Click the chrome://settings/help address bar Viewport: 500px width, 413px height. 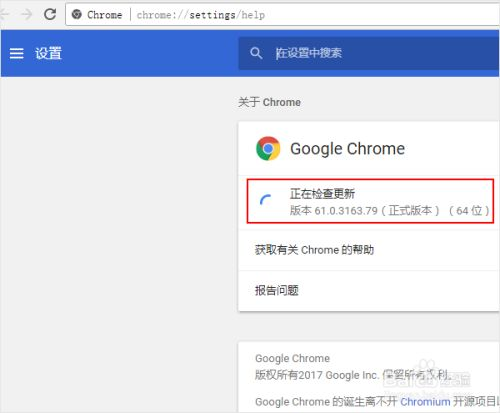pyautogui.click(x=283, y=15)
